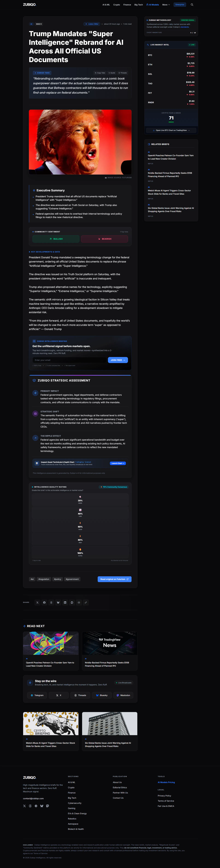Open Crypto Briefing bull thumbnail card
The image size is (220, 868).
point(51,723)
